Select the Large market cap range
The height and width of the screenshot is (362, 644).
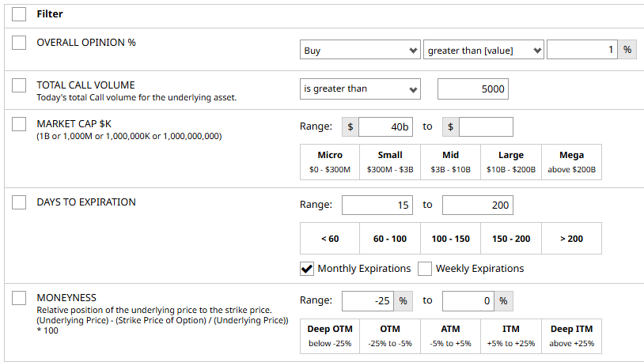tap(511, 162)
